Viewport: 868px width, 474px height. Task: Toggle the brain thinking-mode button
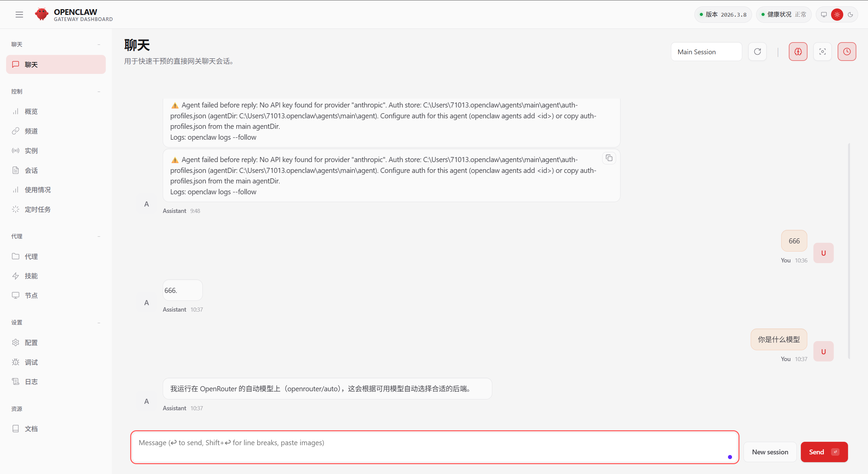[x=798, y=52]
